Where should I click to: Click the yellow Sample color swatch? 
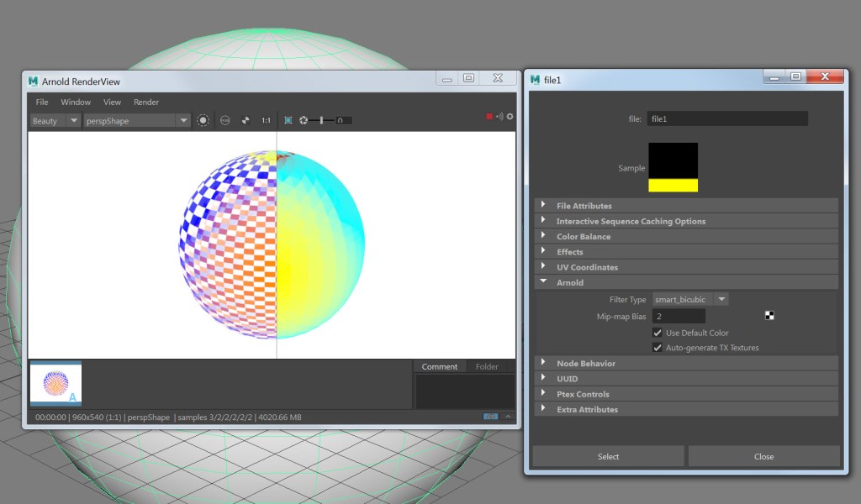pyautogui.click(x=673, y=186)
